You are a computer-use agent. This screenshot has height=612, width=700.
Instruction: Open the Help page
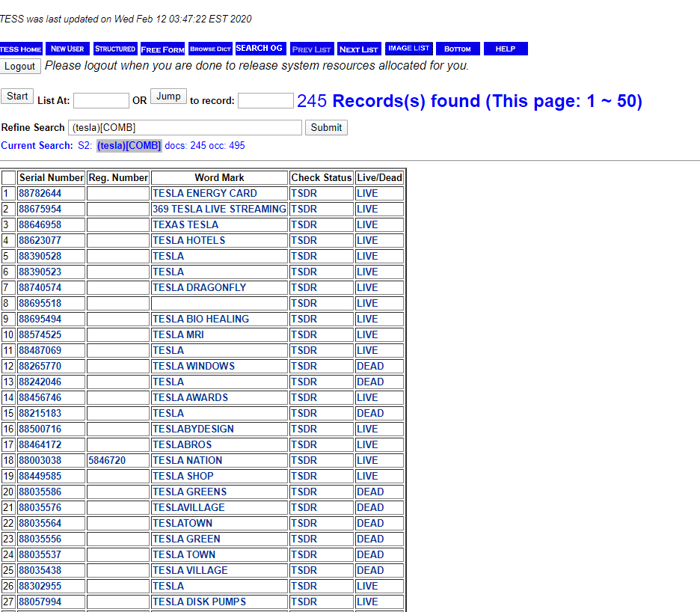coord(506,49)
